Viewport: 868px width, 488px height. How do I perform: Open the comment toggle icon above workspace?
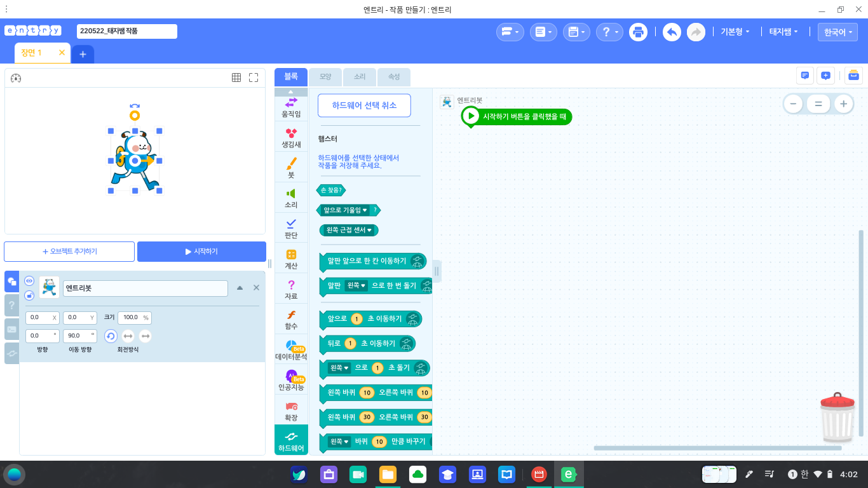tap(805, 76)
